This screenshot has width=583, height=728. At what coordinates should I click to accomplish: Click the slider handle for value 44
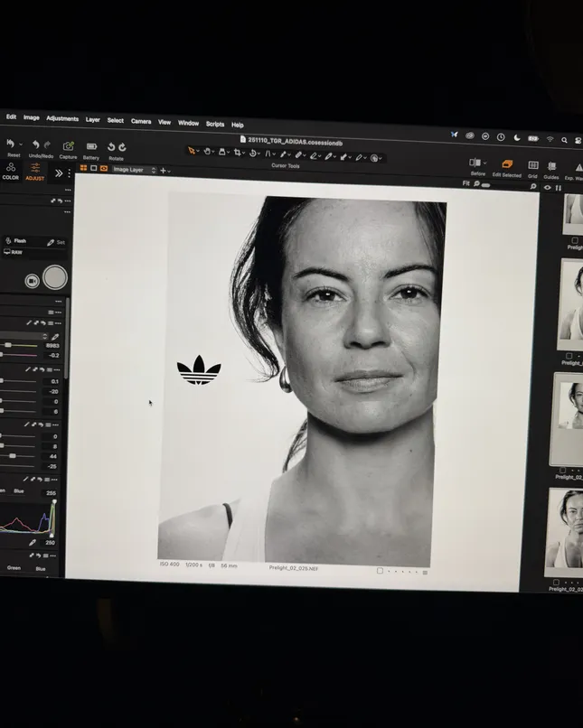click(x=13, y=456)
